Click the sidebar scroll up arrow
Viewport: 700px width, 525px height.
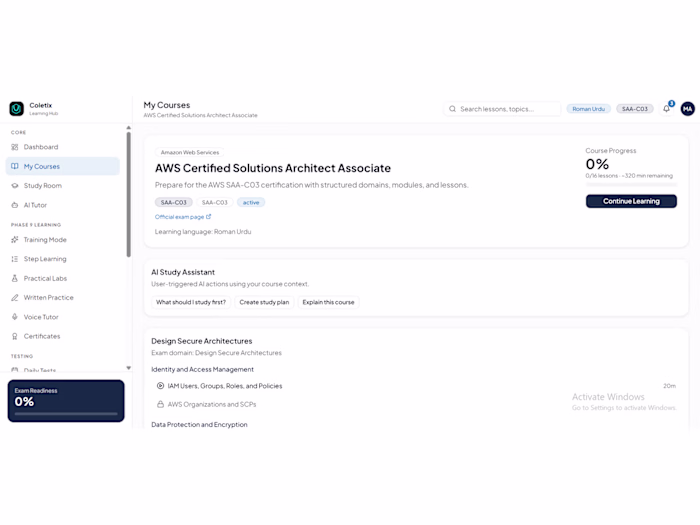coord(129,128)
